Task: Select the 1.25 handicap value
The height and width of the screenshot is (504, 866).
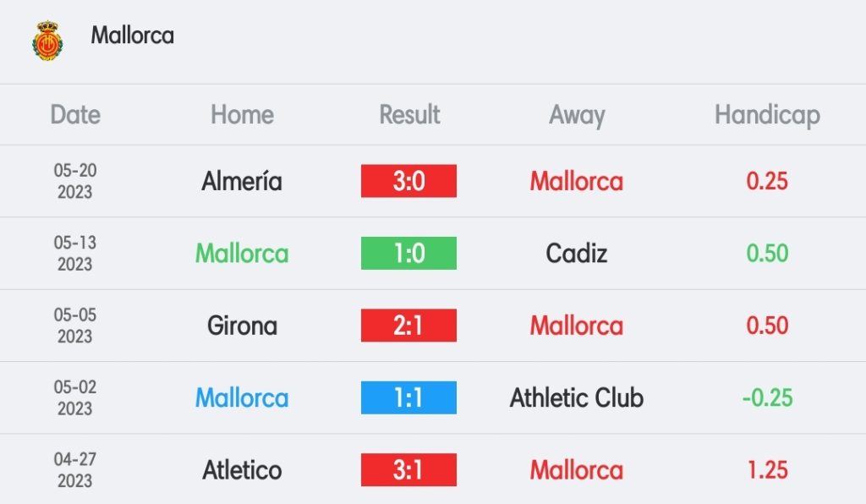Action: point(767,470)
